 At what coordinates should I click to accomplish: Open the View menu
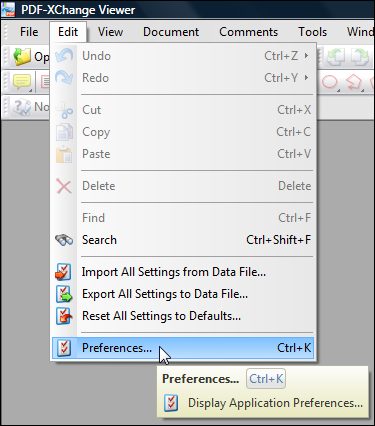pos(110,32)
